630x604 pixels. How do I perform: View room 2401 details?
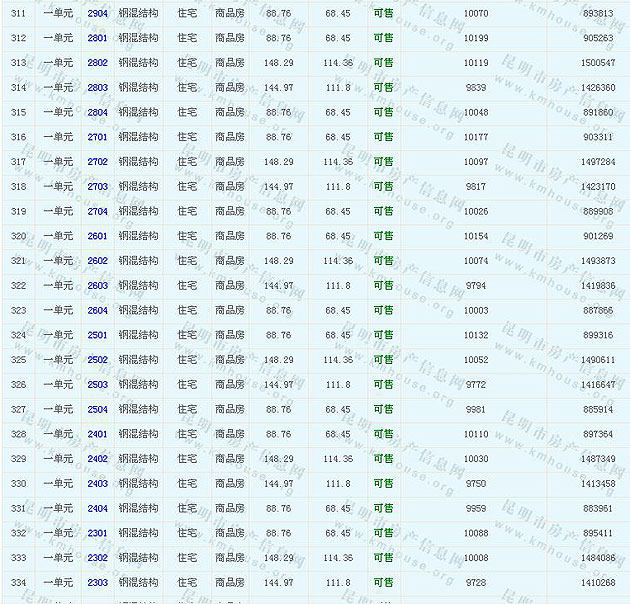click(97, 434)
